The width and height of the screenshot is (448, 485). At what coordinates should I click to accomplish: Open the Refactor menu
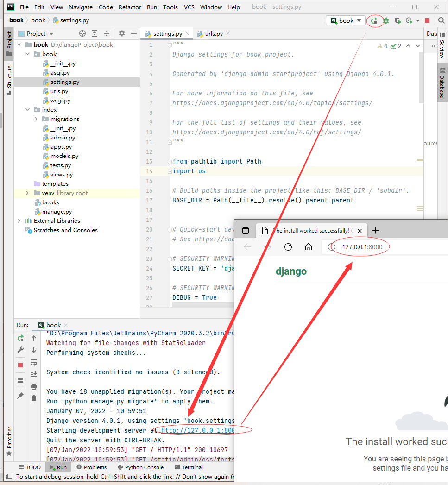tap(130, 7)
